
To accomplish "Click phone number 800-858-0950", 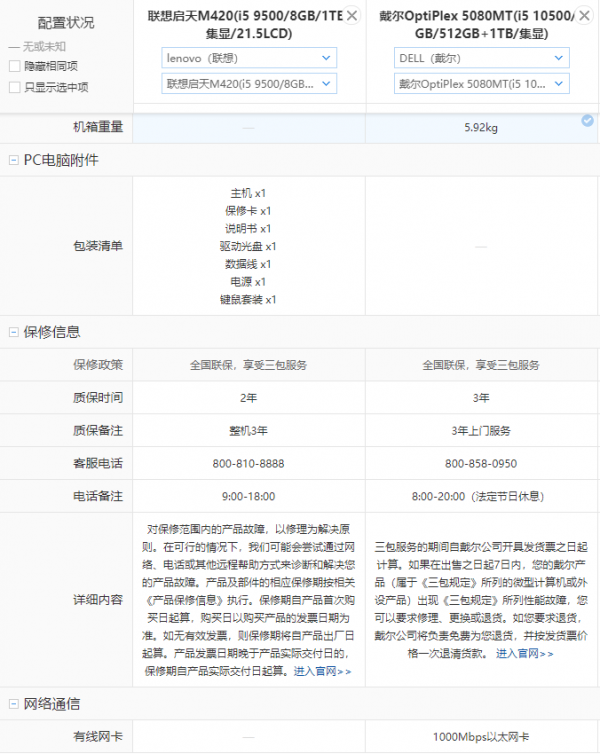I will tap(481, 464).
